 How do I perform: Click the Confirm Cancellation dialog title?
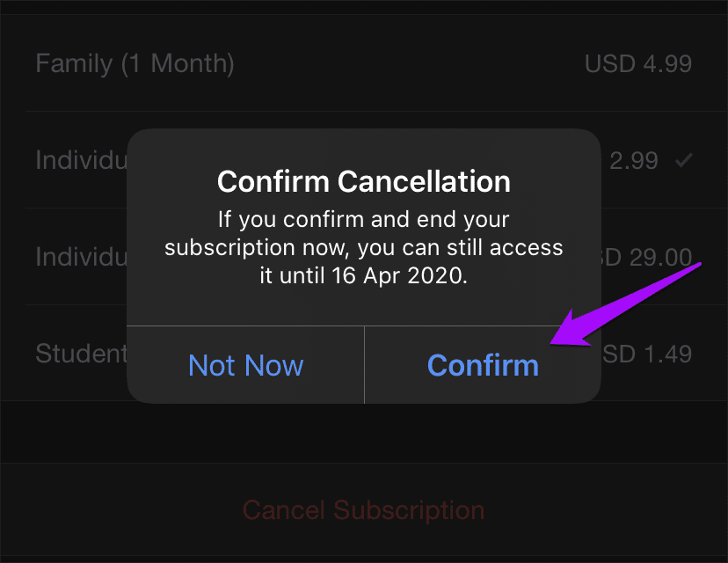point(363,182)
